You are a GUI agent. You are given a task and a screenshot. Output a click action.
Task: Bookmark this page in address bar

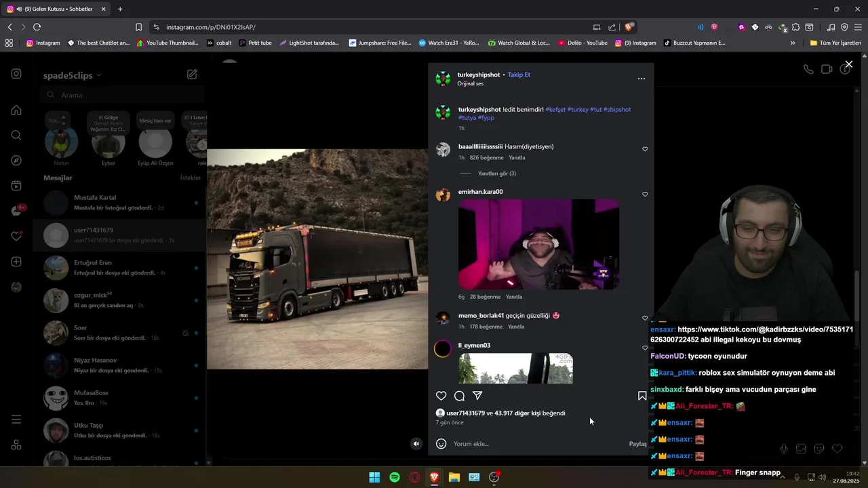(x=138, y=27)
